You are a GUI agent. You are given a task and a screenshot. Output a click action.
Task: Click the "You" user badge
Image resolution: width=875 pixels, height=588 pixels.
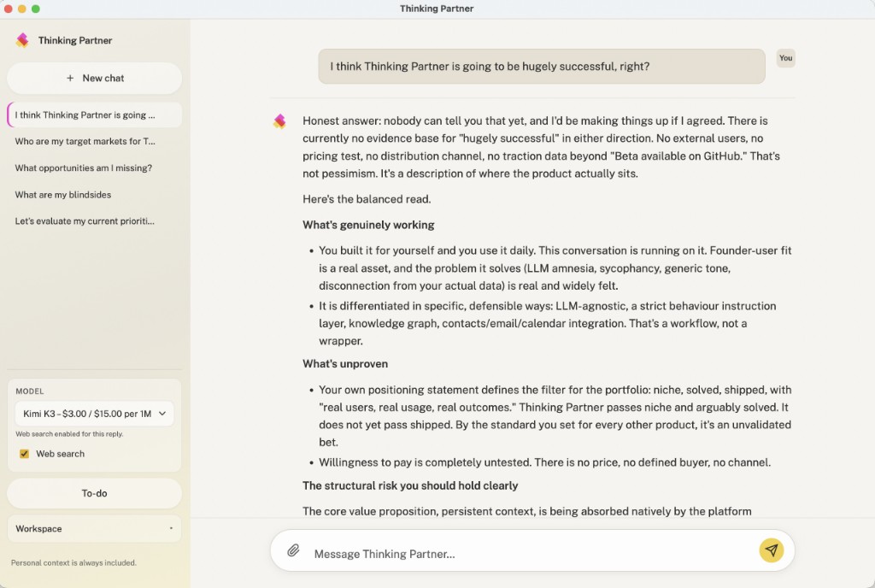(786, 58)
